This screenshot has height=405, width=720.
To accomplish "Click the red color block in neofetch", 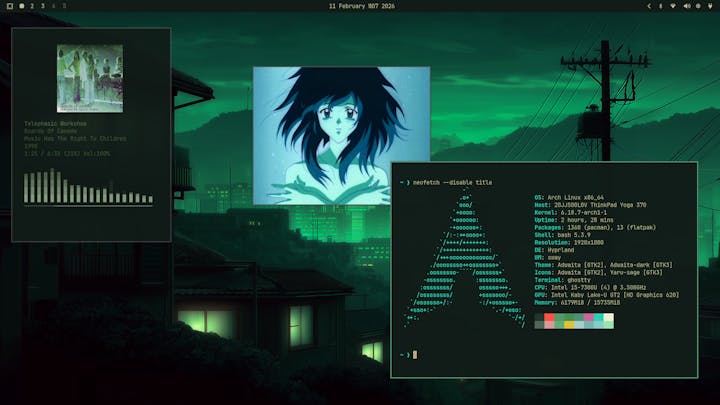I will [x=548, y=319].
